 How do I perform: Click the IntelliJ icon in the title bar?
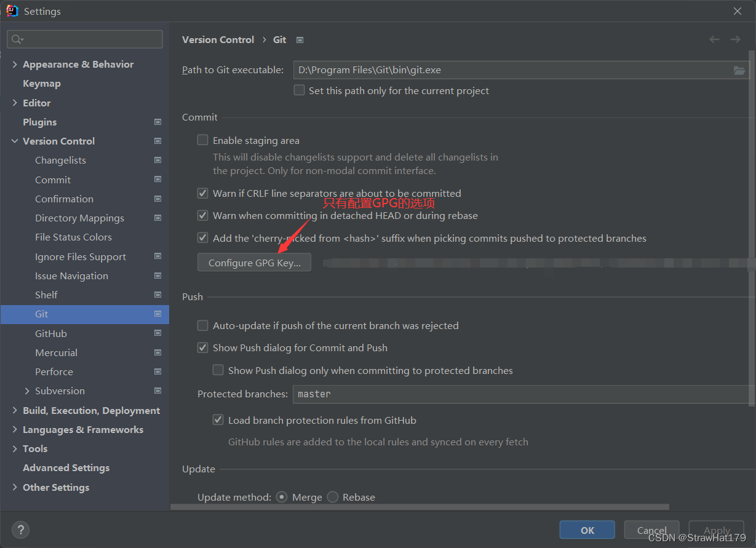[12, 11]
